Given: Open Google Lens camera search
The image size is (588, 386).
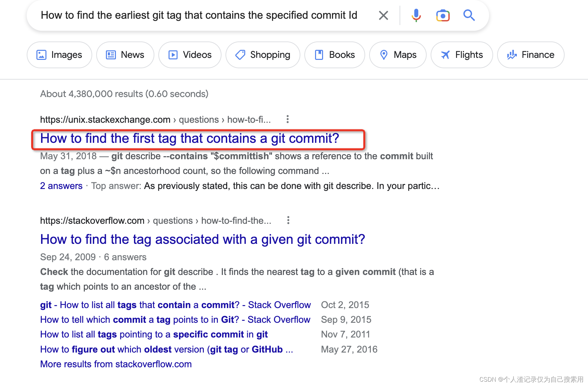Looking at the screenshot, I should click(442, 15).
